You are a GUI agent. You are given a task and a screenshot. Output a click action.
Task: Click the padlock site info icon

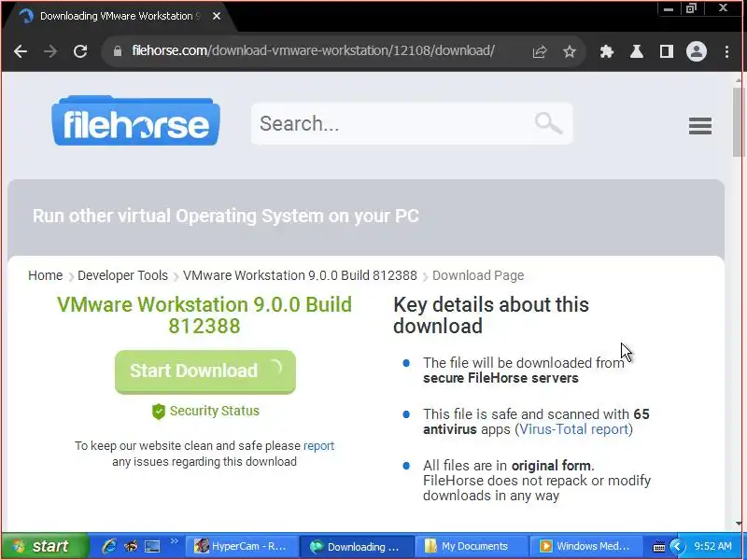(x=118, y=51)
